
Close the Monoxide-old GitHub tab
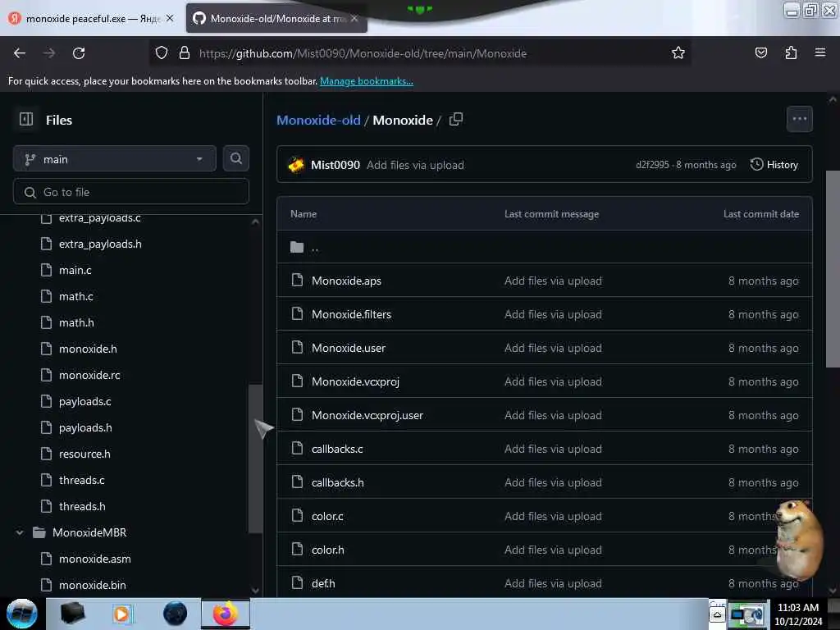click(354, 18)
